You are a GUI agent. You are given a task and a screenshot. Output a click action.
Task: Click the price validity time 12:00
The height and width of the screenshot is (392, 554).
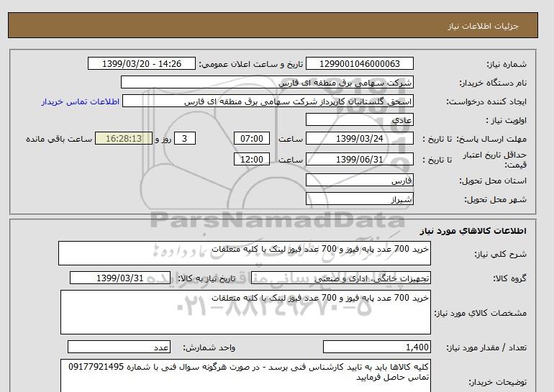[252, 159]
